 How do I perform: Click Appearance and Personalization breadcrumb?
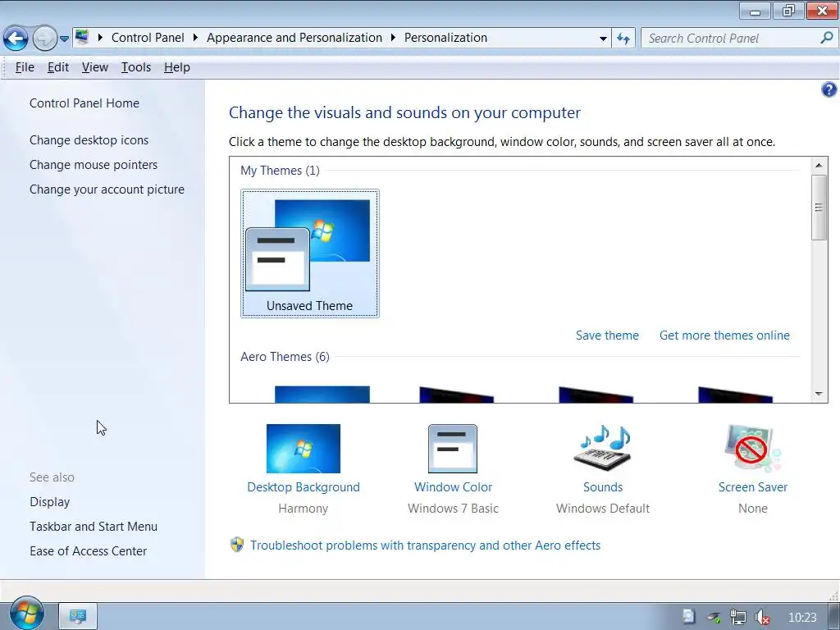[294, 38]
